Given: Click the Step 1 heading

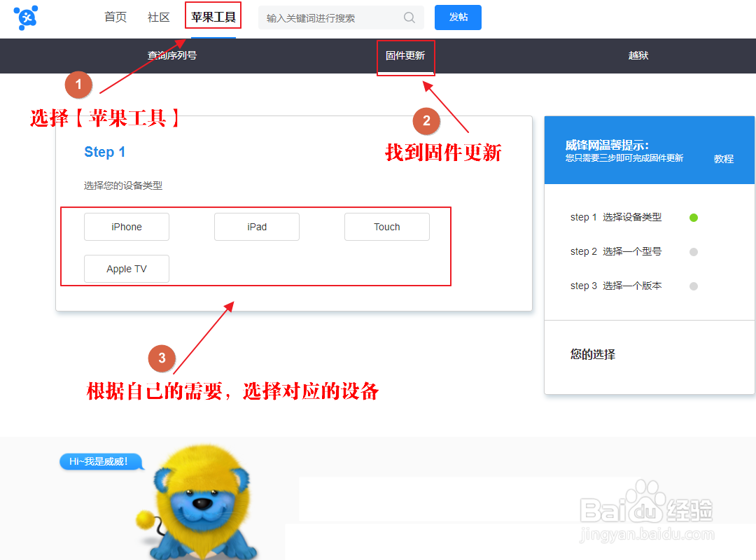Looking at the screenshot, I should [104, 152].
